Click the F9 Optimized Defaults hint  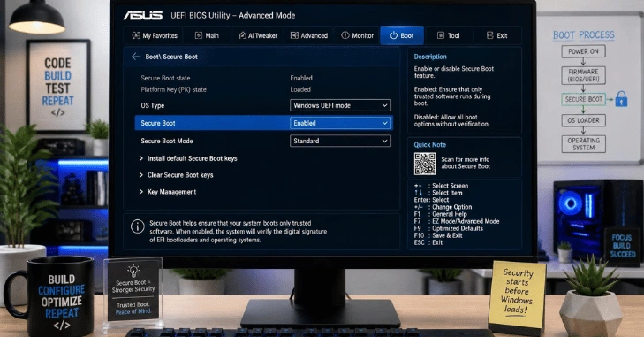(x=449, y=228)
